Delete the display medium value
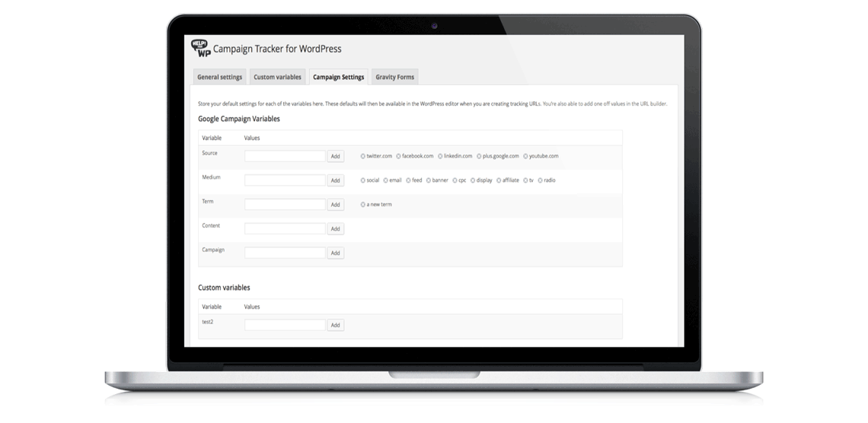This screenshot has height=423, width=868. click(x=473, y=180)
